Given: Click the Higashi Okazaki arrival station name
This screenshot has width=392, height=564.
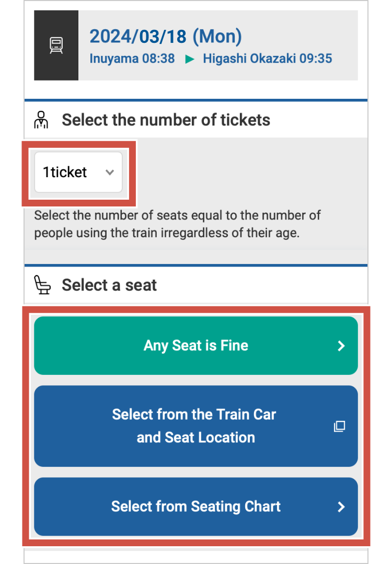Looking at the screenshot, I should coord(249,59).
